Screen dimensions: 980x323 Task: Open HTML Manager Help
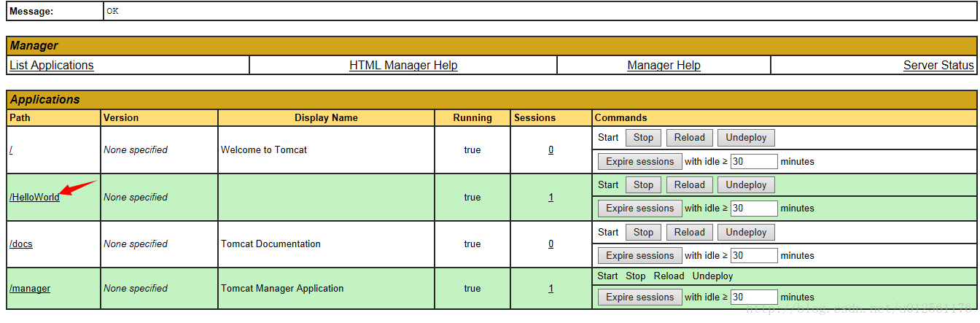(403, 66)
